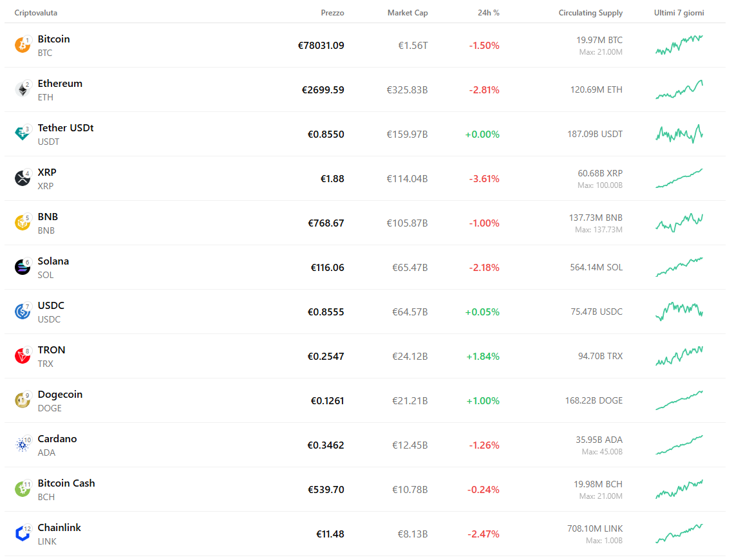Viewport: 734px width, 560px height.
Task: View Bitcoin's 7-day sparkline chart
Action: (679, 45)
